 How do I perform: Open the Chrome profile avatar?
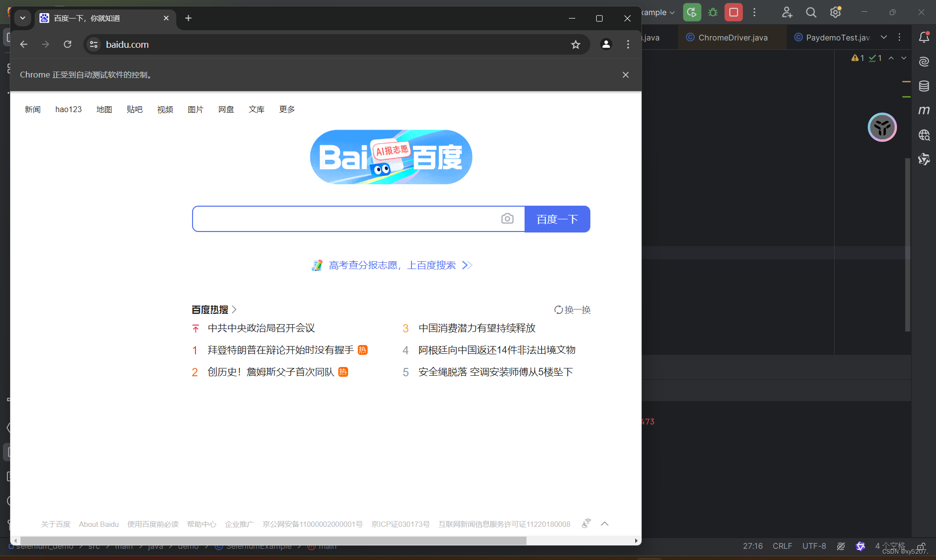point(606,44)
